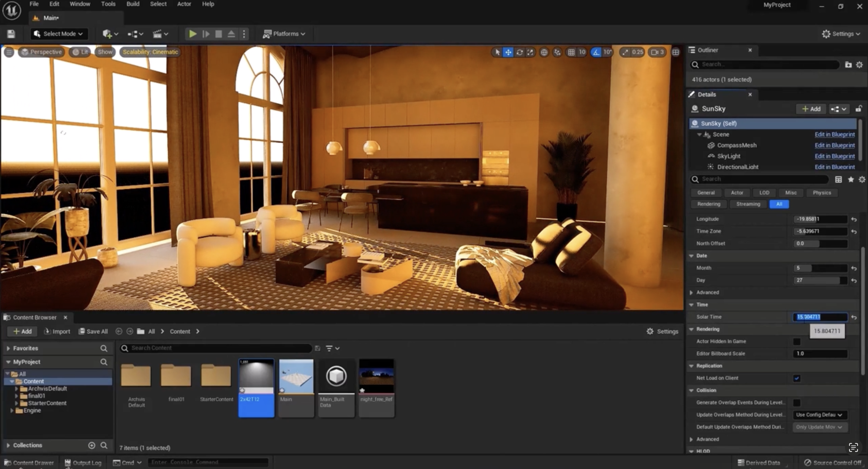Adjust the Month slider field
Screen dimensions: 868x469
(x=819, y=268)
